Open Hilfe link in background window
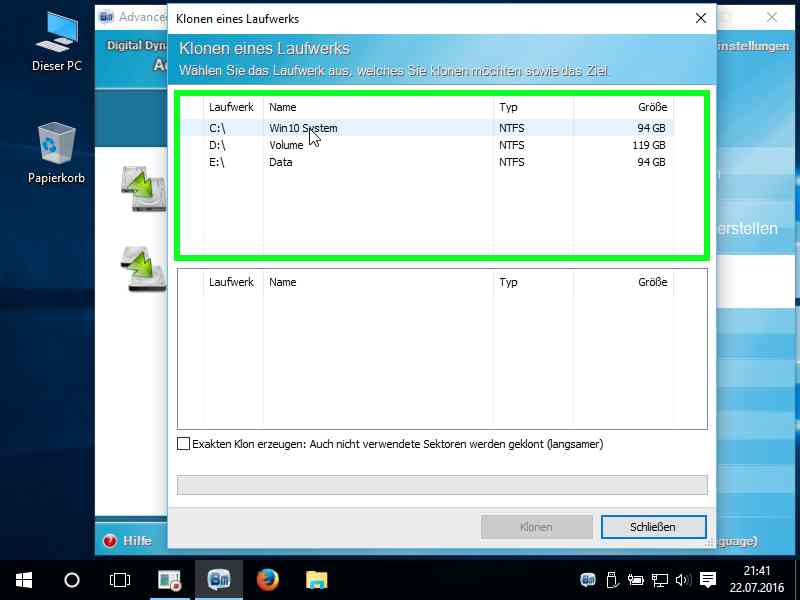 137,541
